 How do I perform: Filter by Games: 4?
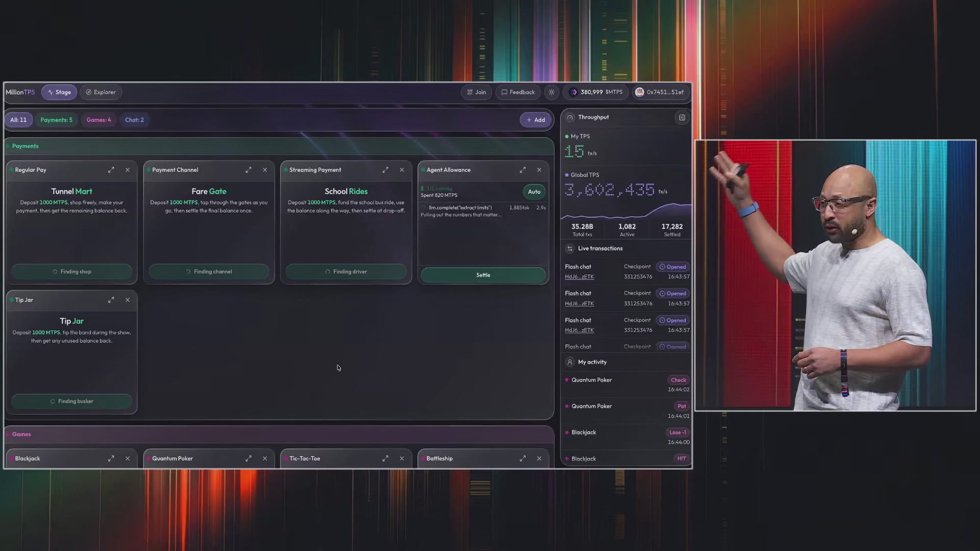99,120
